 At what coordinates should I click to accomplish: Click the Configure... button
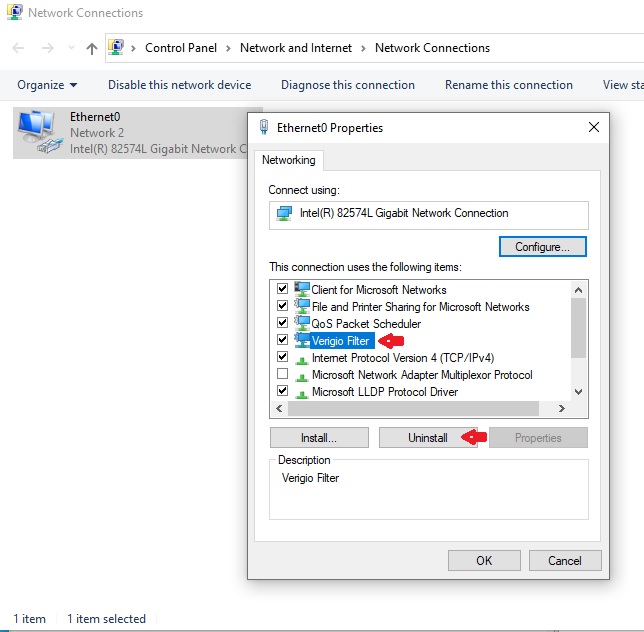[x=542, y=246]
